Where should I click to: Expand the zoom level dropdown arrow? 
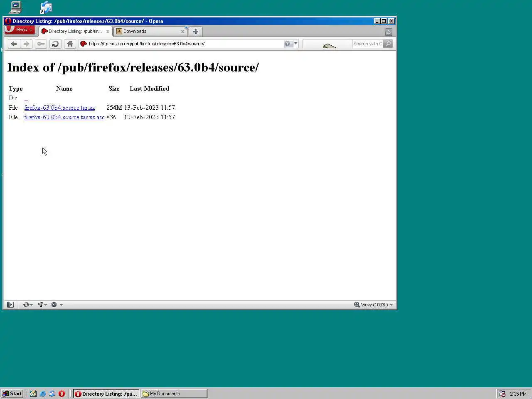pos(391,305)
